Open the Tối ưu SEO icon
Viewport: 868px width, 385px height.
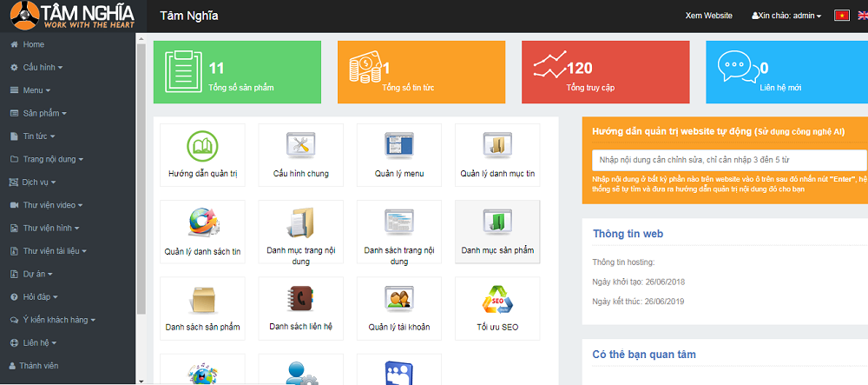[x=497, y=300]
